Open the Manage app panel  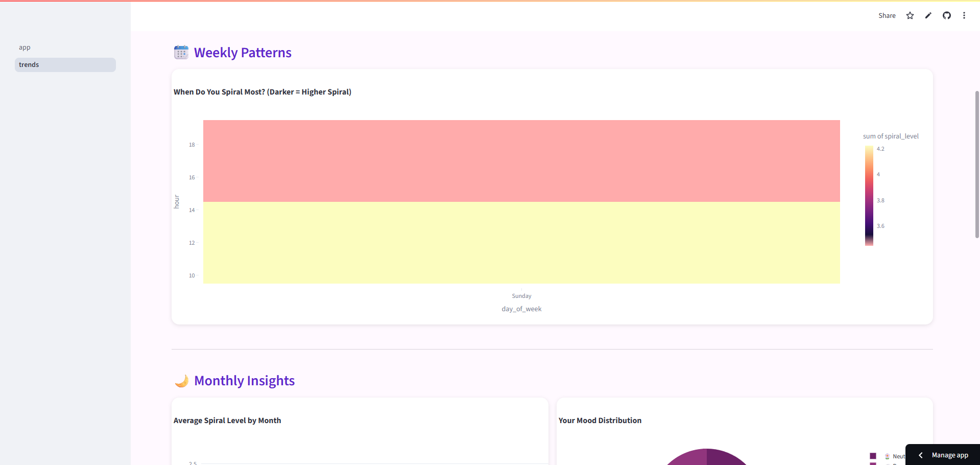point(950,454)
